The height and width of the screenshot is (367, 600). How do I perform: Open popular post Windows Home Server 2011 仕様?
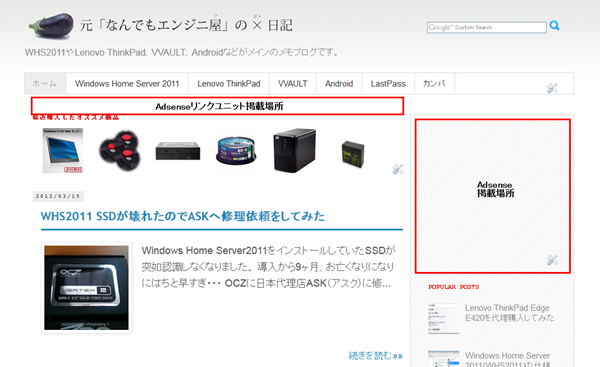click(508, 359)
